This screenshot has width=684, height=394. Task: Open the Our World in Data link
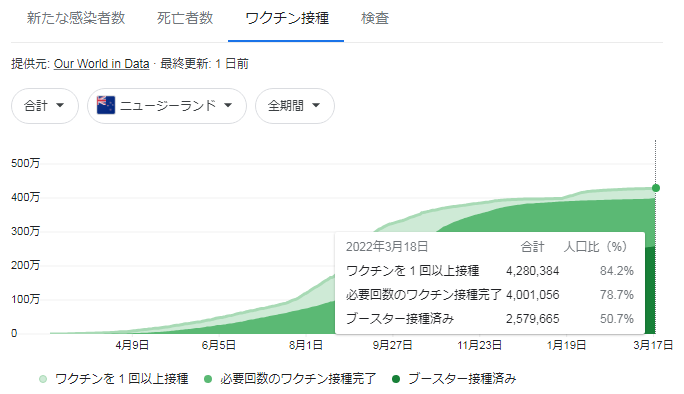[101, 64]
